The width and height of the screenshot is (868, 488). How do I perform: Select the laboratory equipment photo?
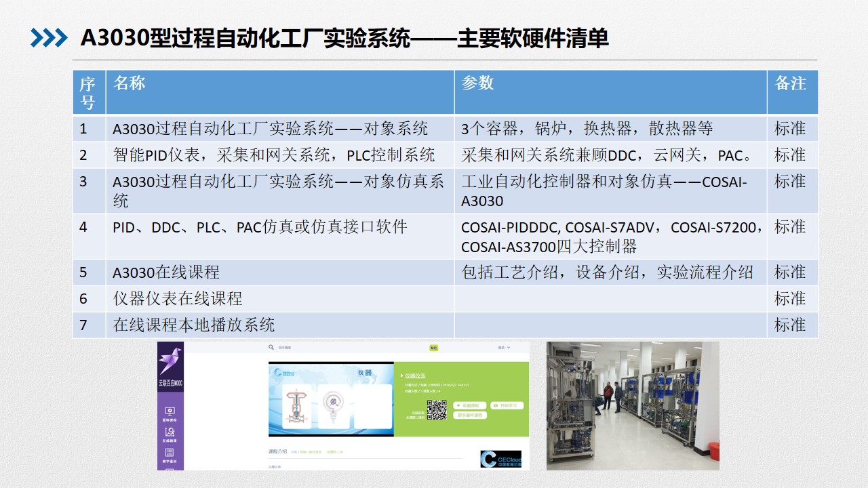click(633, 405)
